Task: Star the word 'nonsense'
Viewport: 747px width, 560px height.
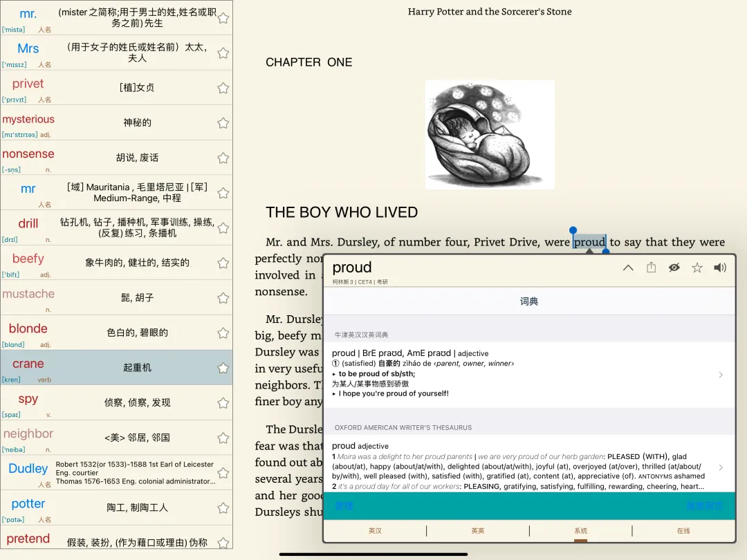Action: [x=223, y=158]
